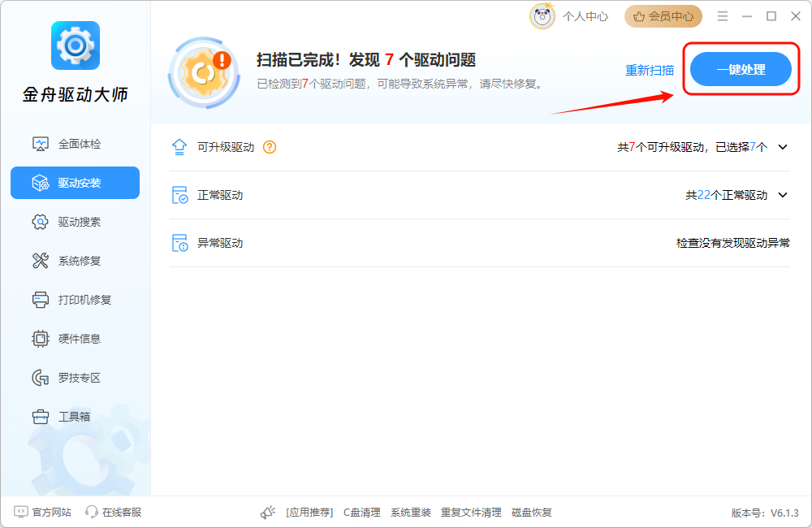
Task: Expand the 可升级驱动 list chevron
Action: click(783, 147)
